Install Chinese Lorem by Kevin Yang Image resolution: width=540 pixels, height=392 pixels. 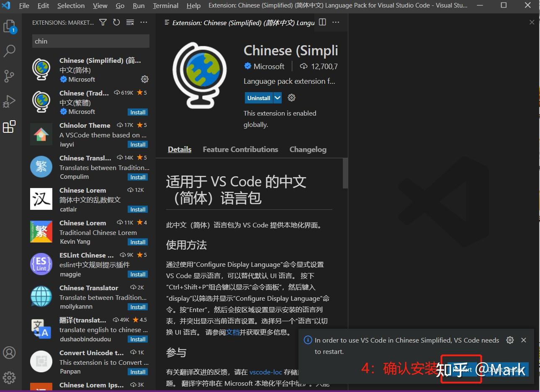pyautogui.click(x=138, y=242)
